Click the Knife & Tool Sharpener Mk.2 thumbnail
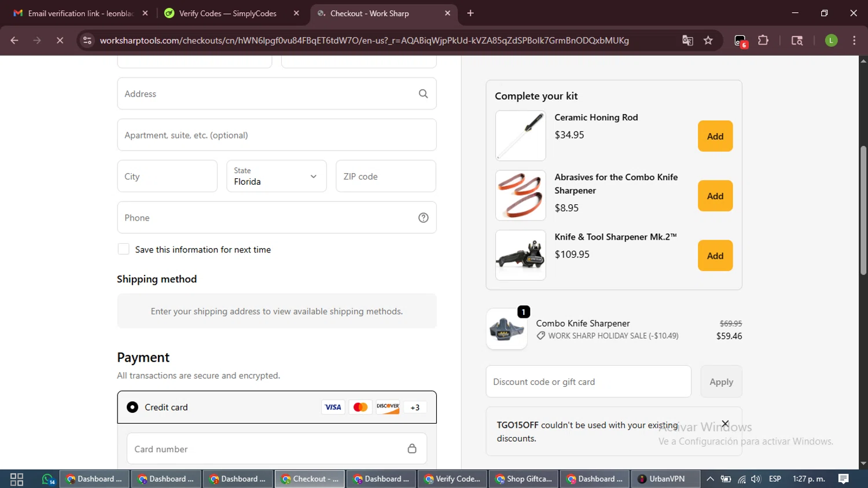 [x=521, y=255]
